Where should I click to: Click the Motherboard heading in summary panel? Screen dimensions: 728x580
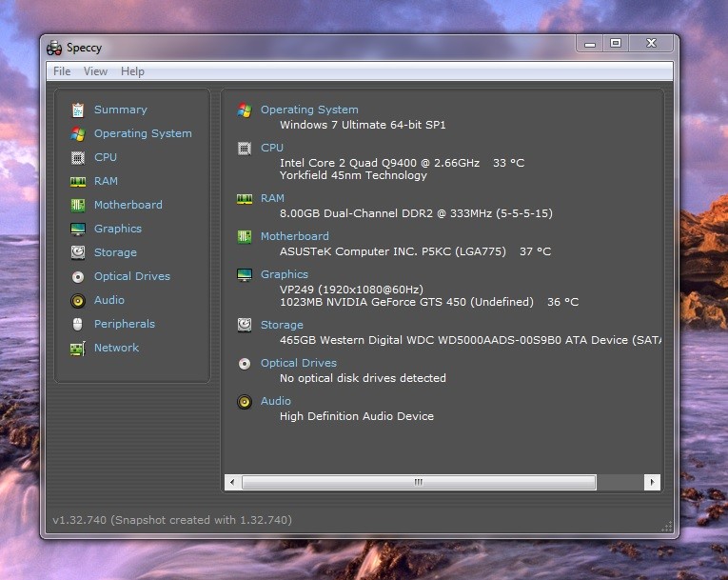(294, 236)
